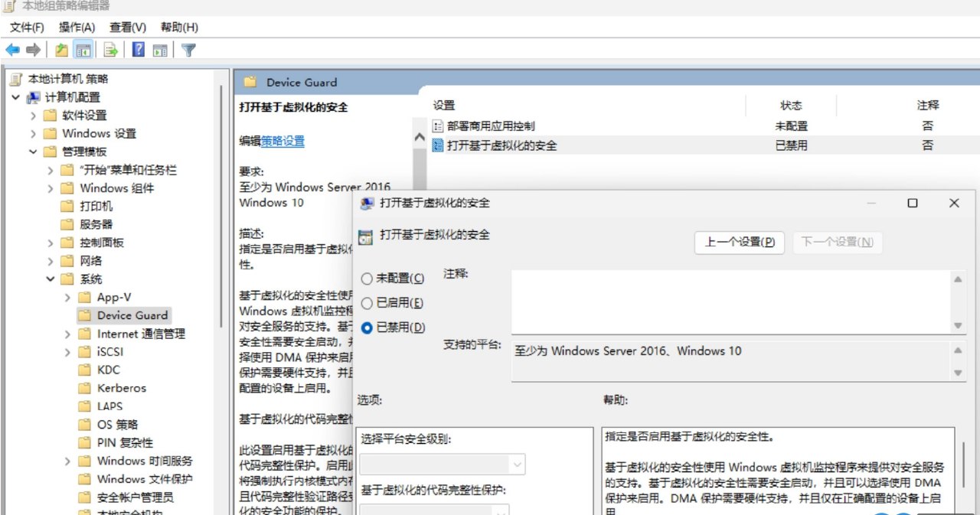Open the 查看(V) menu

click(x=127, y=28)
